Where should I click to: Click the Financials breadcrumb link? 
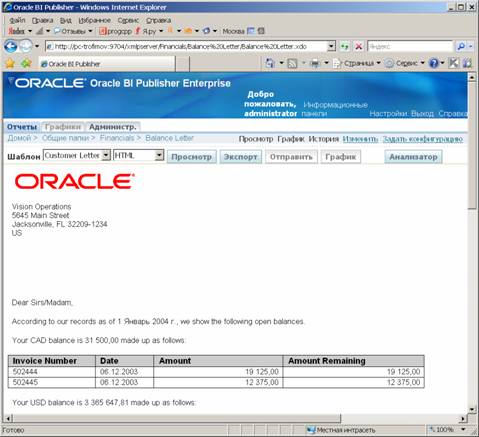pos(117,138)
